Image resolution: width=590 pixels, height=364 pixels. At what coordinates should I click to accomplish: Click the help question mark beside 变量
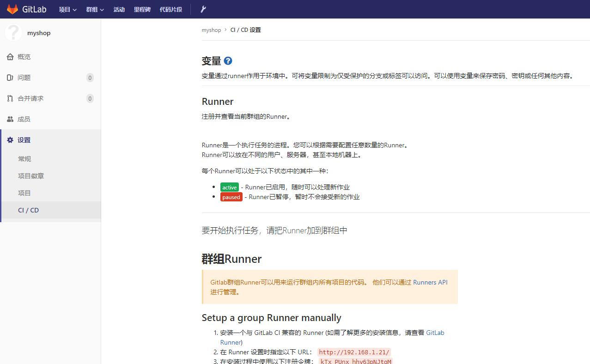click(x=228, y=61)
